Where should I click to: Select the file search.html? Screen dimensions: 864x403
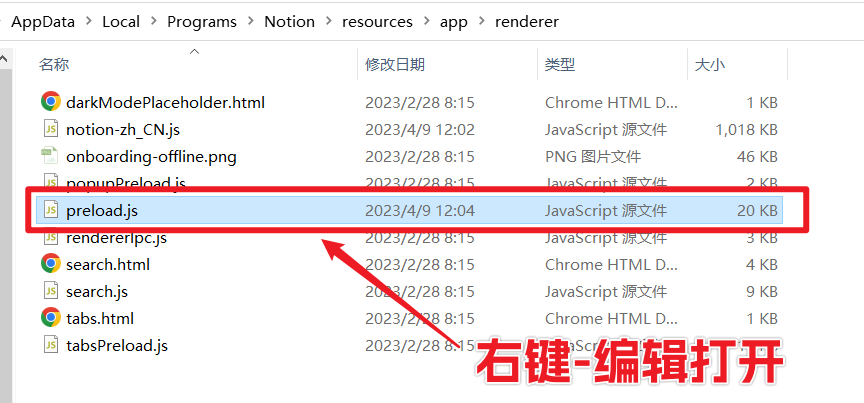click(108, 265)
